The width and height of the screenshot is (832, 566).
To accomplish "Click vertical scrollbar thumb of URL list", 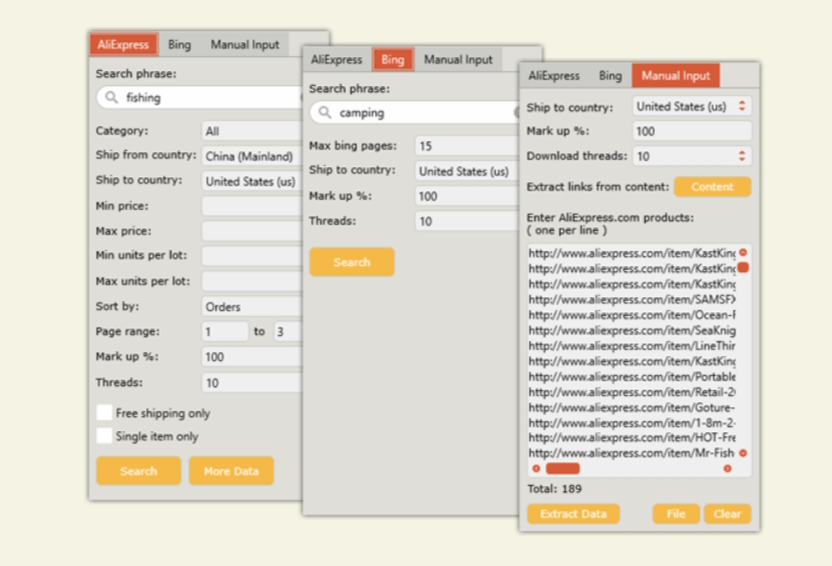I will (743, 267).
